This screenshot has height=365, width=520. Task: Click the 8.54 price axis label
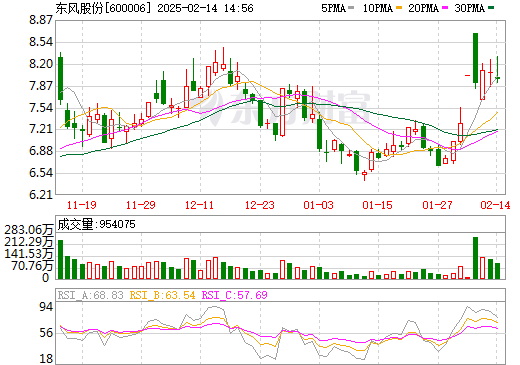pyautogui.click(x=41, y=42)
